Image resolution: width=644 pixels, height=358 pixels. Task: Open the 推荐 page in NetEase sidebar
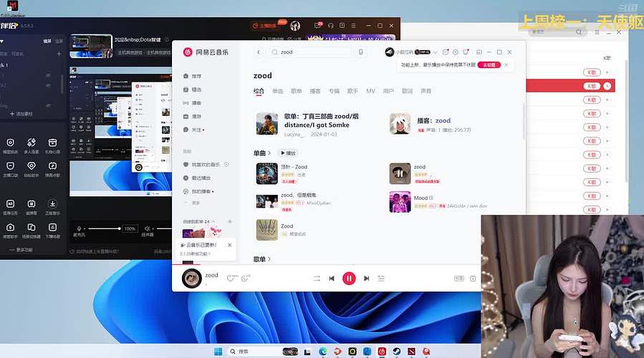click(192, 76)
